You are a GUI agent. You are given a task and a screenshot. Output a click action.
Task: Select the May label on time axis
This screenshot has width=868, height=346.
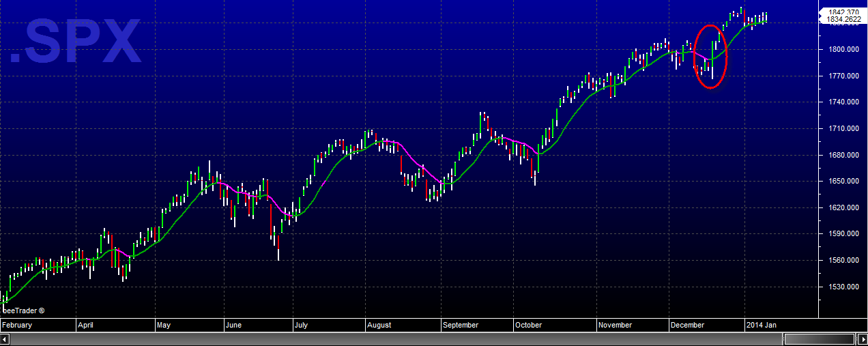163,325
